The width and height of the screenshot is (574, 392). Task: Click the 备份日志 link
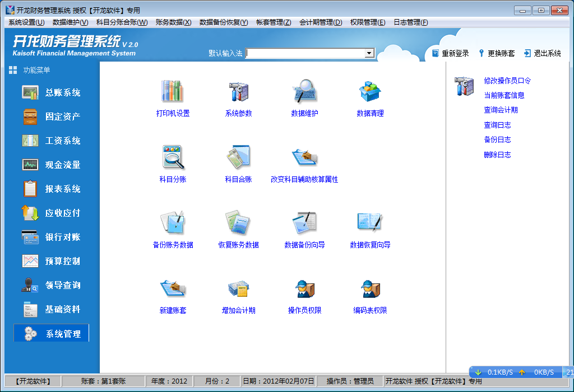497,139
